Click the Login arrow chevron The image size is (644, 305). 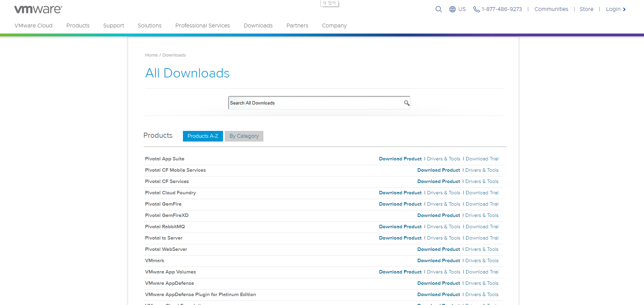point(624,9)
